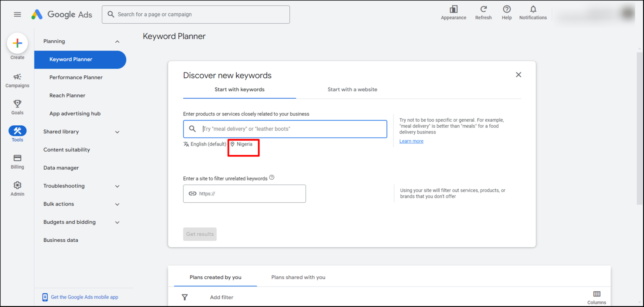Click the mobile app phone icon
This screenshot has height=307, width=644.
45,297
